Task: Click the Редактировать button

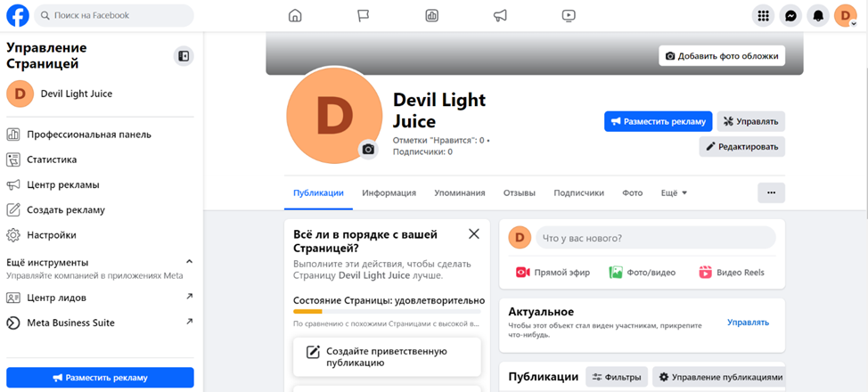Action: point(741,147)
